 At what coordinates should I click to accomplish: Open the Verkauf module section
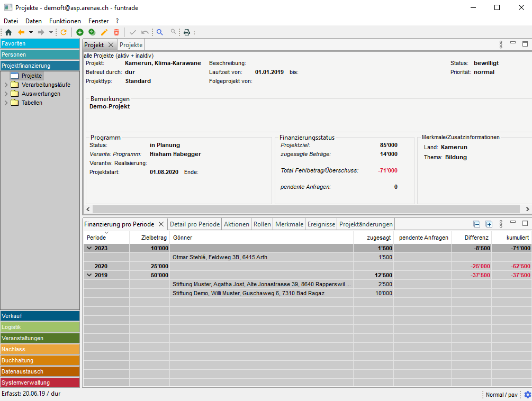tap(40, 316)
